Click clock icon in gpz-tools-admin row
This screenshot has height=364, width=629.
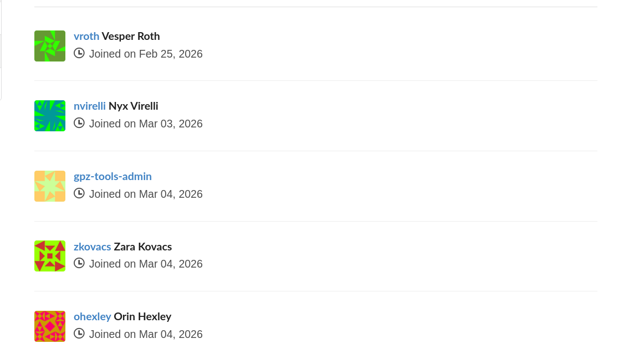coord(79,193)
